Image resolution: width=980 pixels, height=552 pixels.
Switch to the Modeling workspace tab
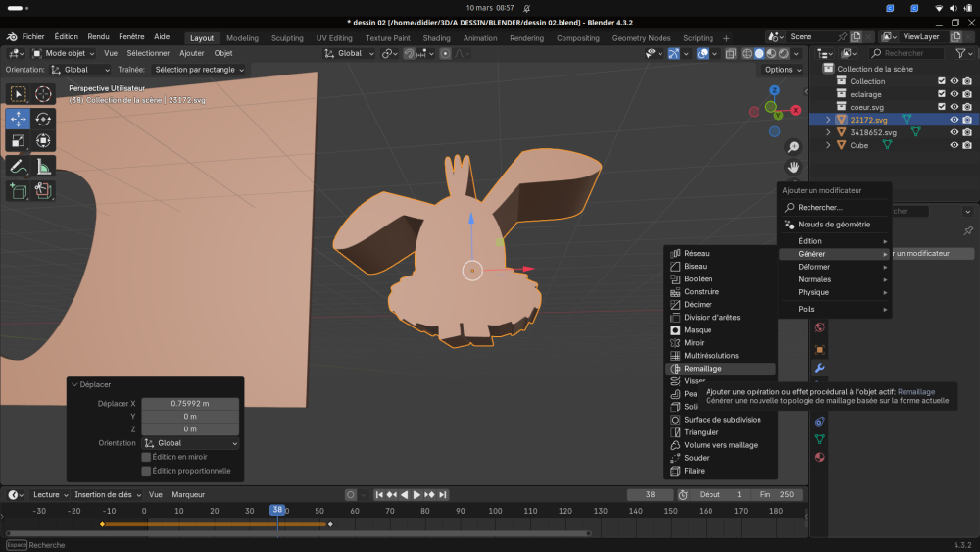[242, 38]
